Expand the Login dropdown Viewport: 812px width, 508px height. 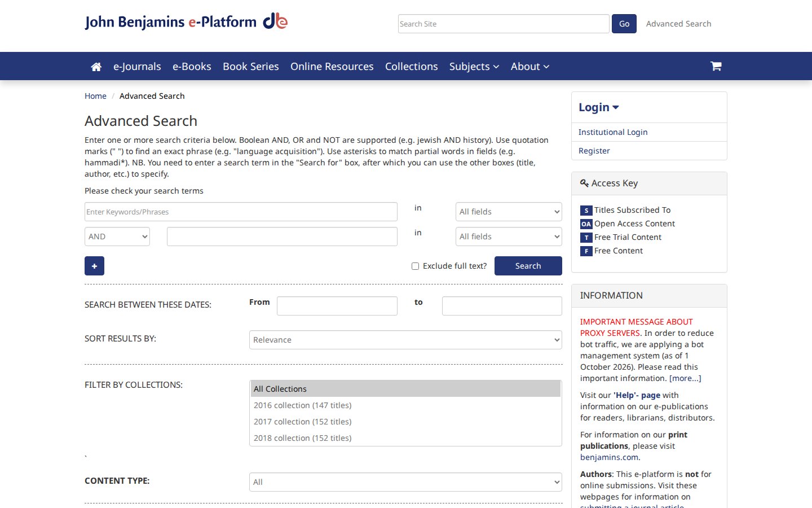pyautogui.click(x=599, y=107)
